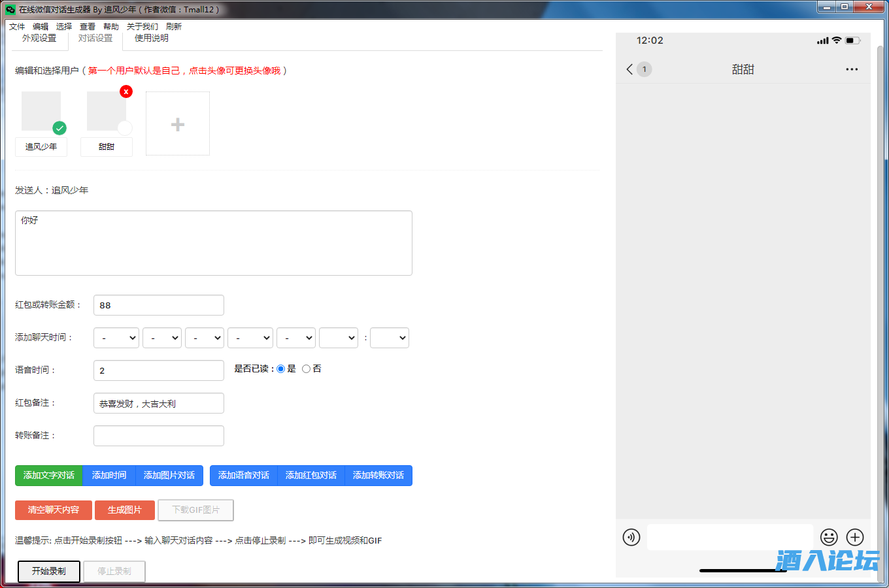The width and height of the screenshot is (889, 588).
Task: Click the message text area containing 你好
Action: click(213, 243)
